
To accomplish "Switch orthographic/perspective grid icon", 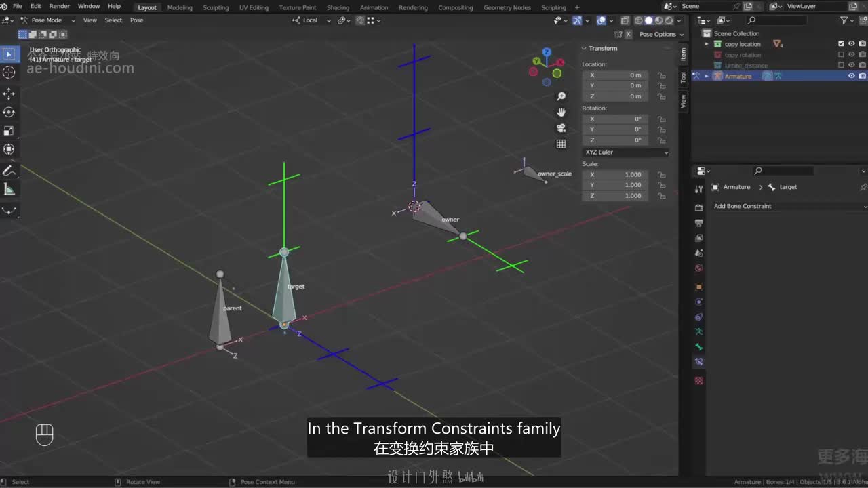I will (x=561, y=144).
